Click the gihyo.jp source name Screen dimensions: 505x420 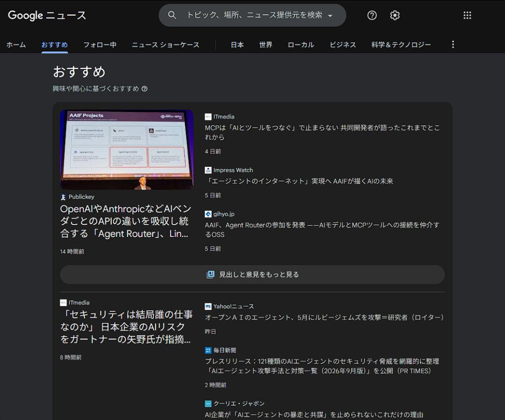point(224,214)
